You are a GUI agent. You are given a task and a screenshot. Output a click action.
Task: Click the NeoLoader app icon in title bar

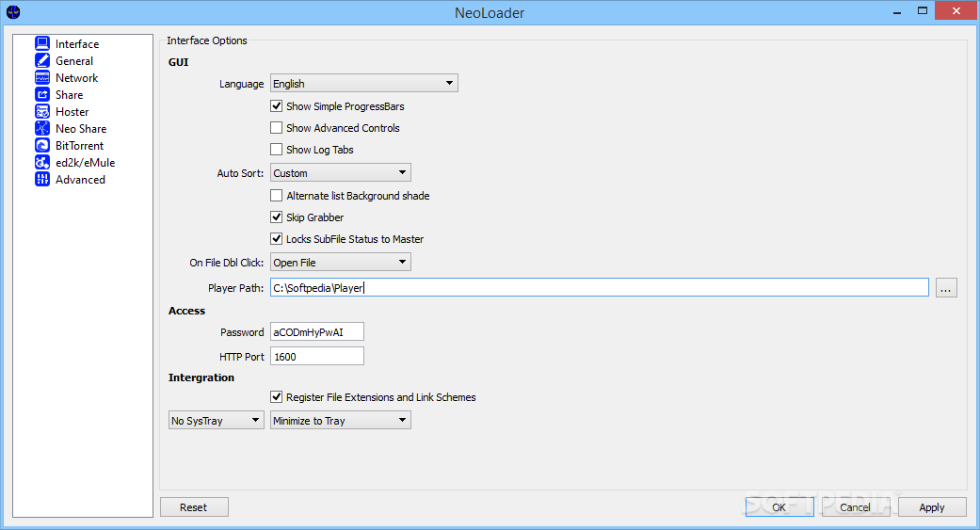coord(13,12)
